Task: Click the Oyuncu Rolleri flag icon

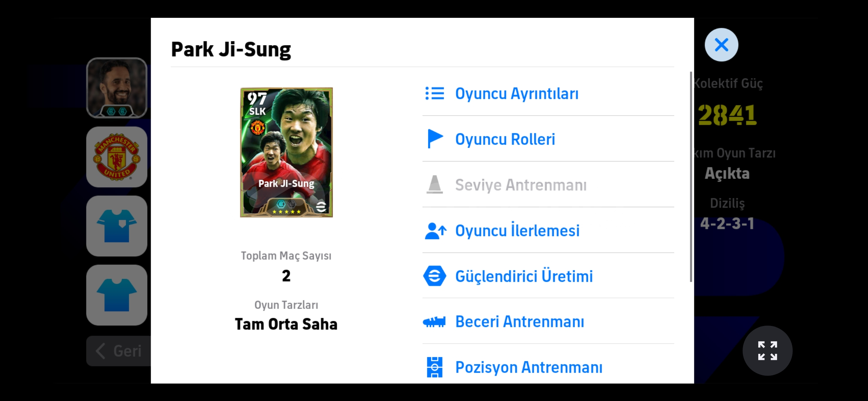Action: point(435,139)
